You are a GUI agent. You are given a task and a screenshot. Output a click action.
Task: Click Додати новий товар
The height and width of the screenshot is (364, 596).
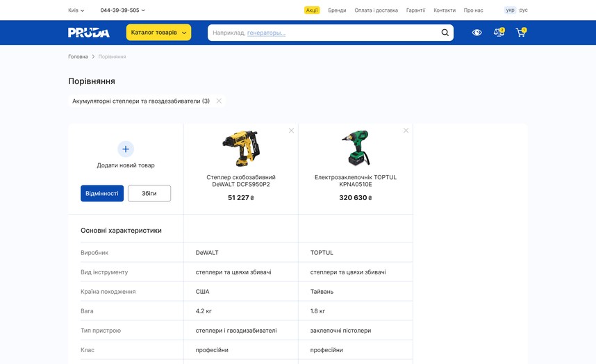pos(126,165)
